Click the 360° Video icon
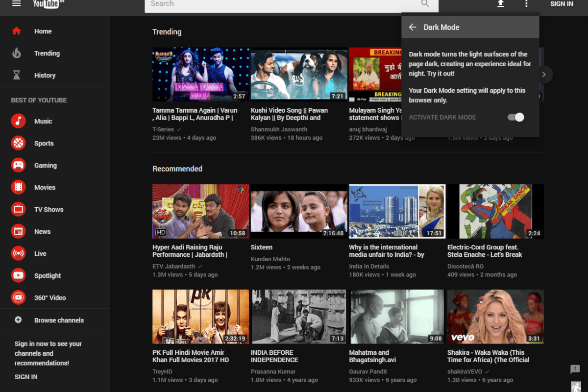Viewport: 588px width, 392px height. (18, 297)
